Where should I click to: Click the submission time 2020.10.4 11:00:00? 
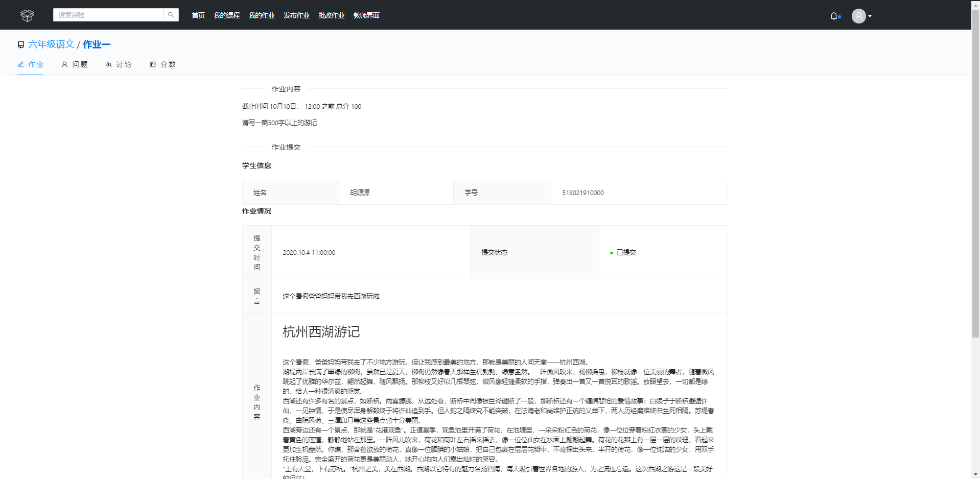click(309, 252)
